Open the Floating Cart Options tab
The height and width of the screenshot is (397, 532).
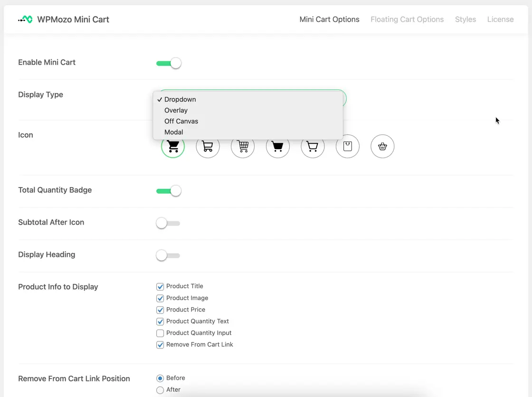click(x=407, y=19)
